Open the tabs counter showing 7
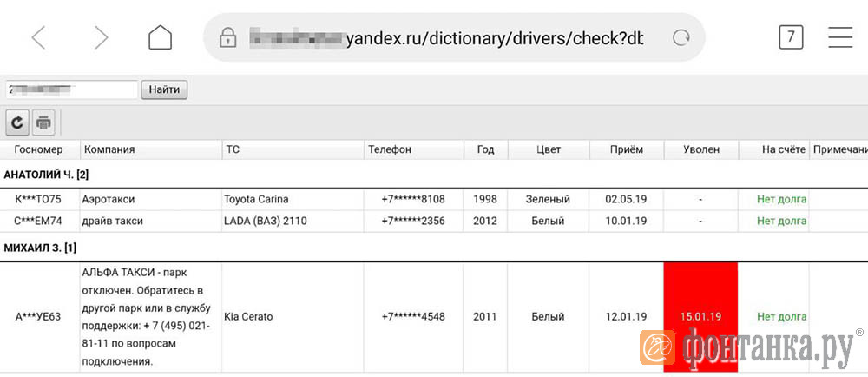868x377 pixels. point(791,37)
